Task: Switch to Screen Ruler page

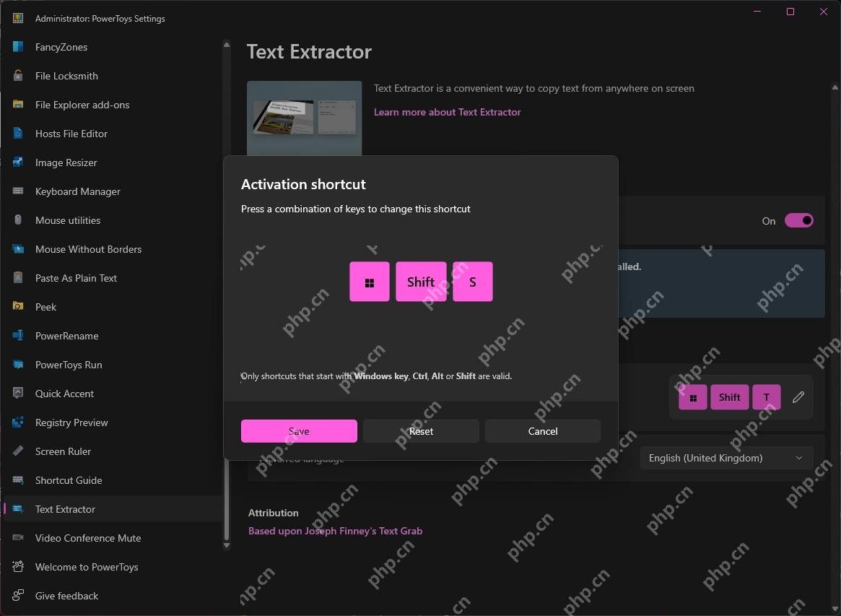Action: (x=64, y=451)
